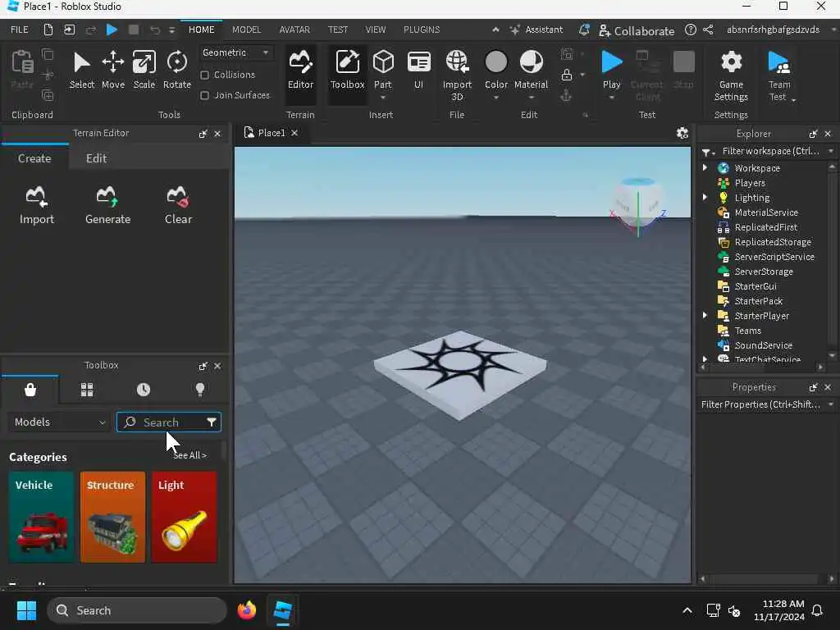Click Import terrain icon
This screenshot has height=630, width=840.
click(x=36, y=205)
